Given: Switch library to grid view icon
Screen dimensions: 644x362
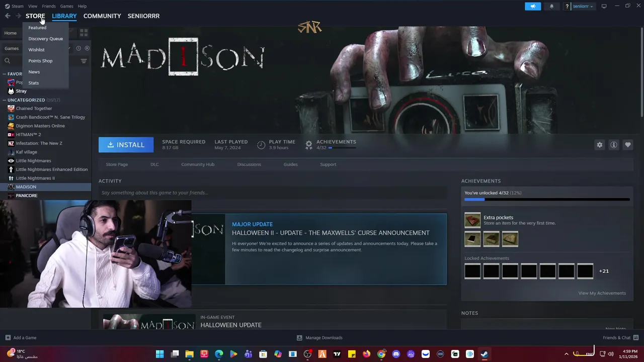Looking at the screenshot, I should point(84,33).
